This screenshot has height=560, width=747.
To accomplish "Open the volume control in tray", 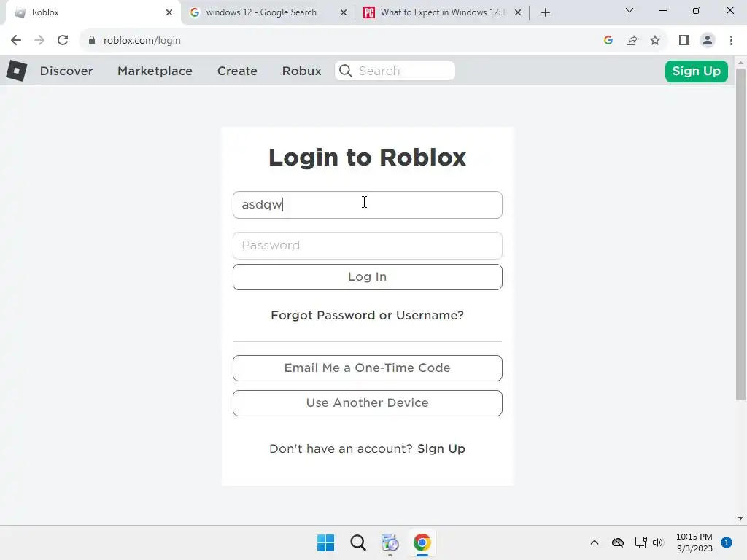I will (x=658, y=542).
